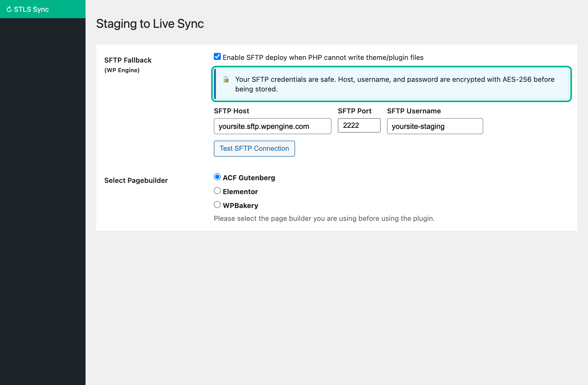588x385 pixels.
Task: Click the 'Your SFTP credentials are safe' notice text
Action: pyautogui.click(x=395, y=84)
